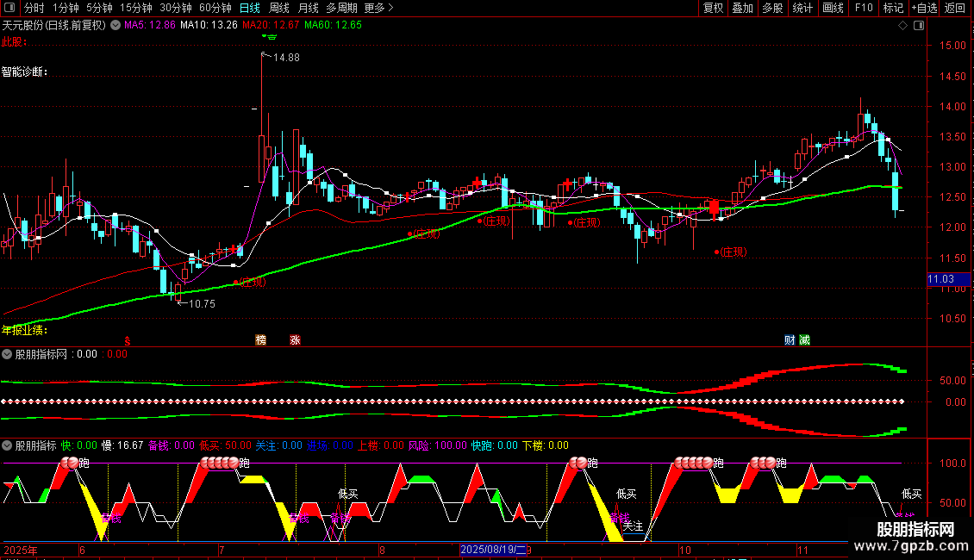Click the MA20: 12.67 value

271,25
